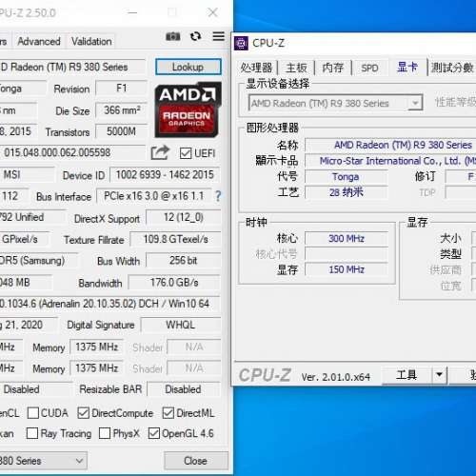The image size is (476, 476).
Task: Expand the CPU-Z display device dropdown
Action: pos(415,103)
